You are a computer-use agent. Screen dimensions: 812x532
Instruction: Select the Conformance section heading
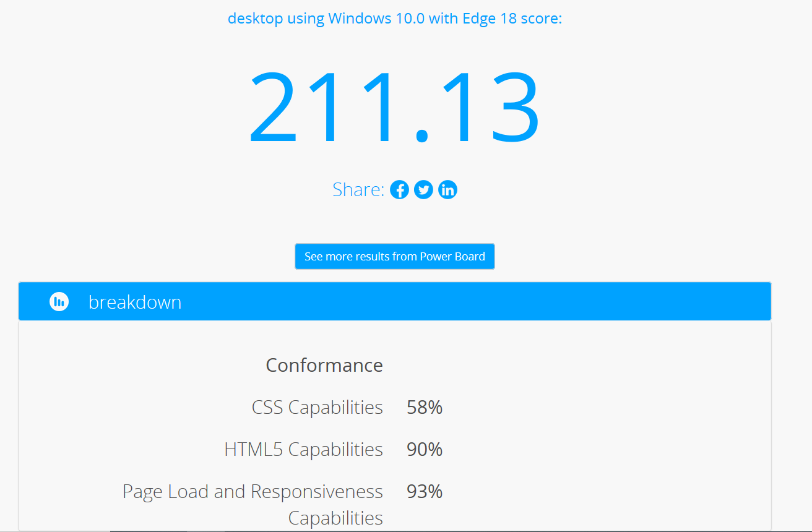[324, 365]
